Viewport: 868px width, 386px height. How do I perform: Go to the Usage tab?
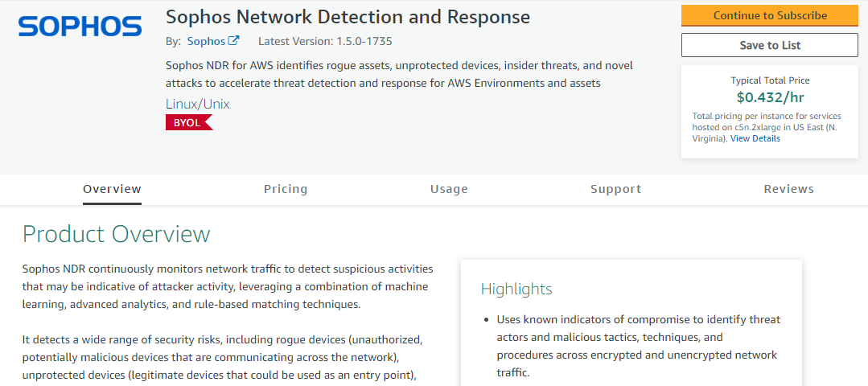pos(449,189)
